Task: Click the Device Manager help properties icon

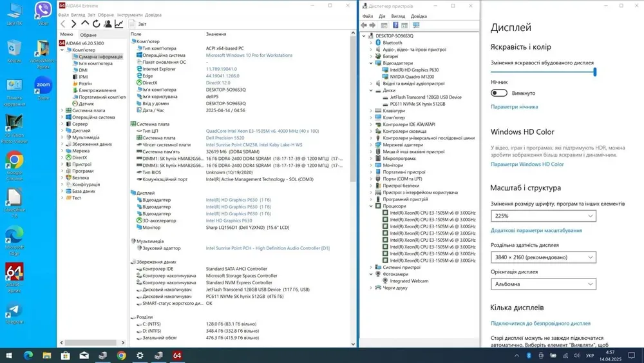Action: (395, 25)
